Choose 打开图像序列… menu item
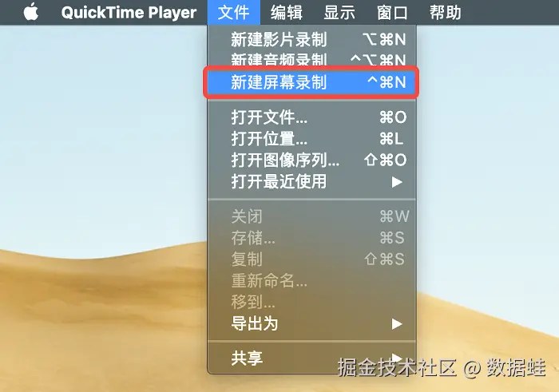 tap(312, 160)
